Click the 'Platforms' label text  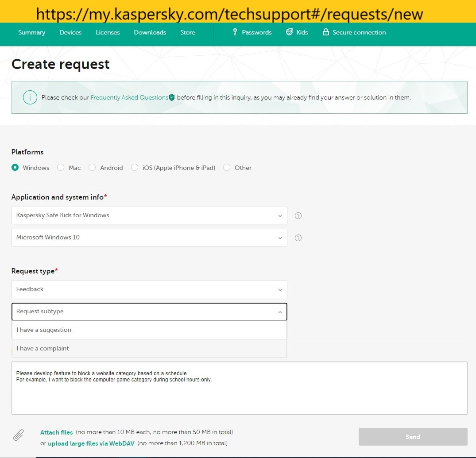tap(27, 152)
